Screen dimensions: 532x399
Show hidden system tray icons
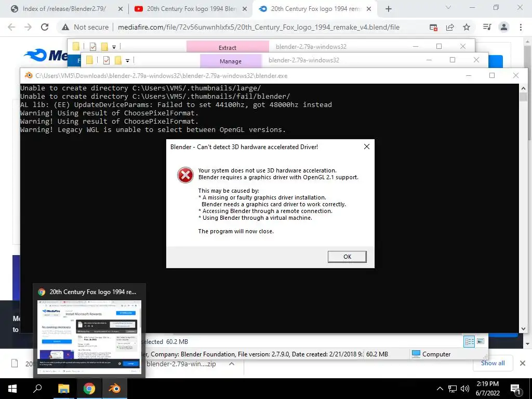[x=440, y=389]
